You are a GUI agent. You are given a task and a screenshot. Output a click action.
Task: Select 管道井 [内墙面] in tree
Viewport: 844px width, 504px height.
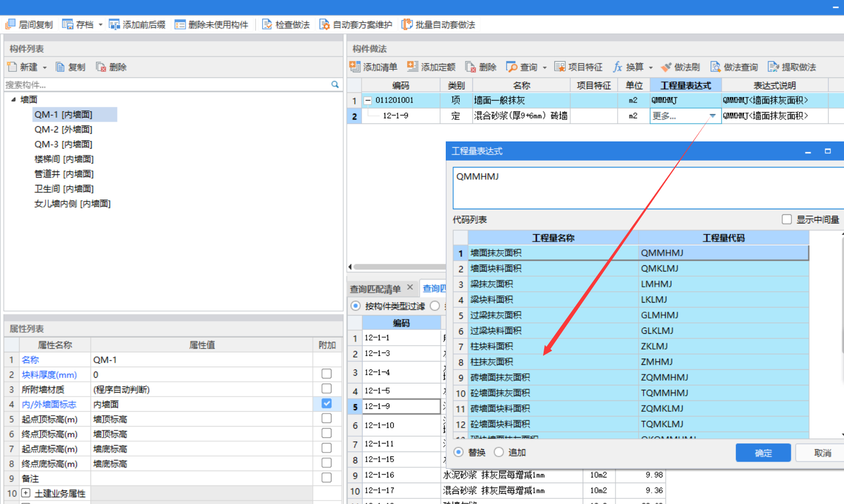click(64, 174)
